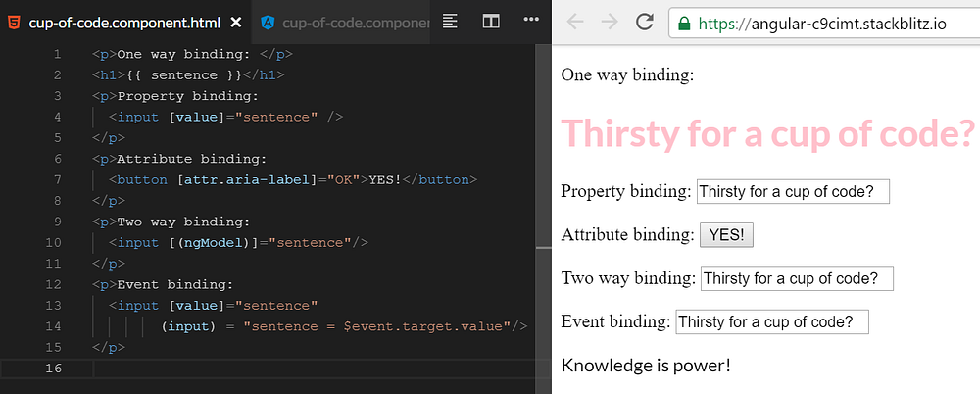Click the Property binding input field

793,192
